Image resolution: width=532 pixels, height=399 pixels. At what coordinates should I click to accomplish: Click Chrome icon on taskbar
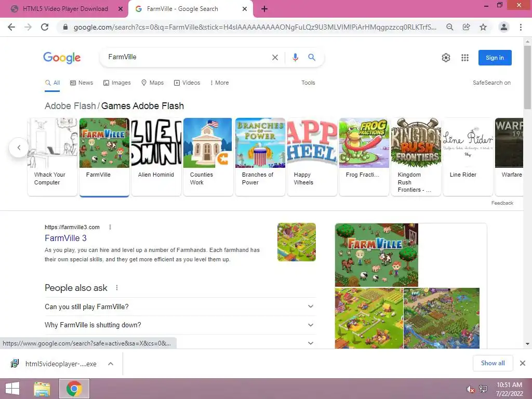coord(74,389)
